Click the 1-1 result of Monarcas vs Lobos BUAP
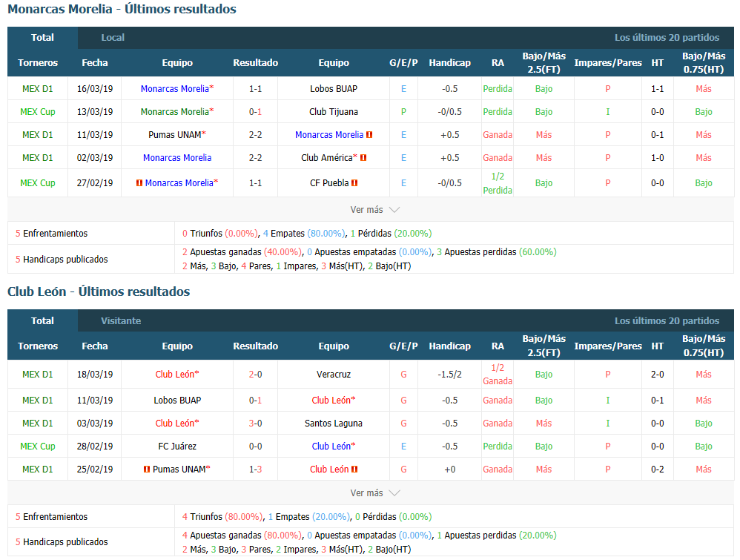The width and height of the screenshot is (740, 560). click(x=255, y=89)
